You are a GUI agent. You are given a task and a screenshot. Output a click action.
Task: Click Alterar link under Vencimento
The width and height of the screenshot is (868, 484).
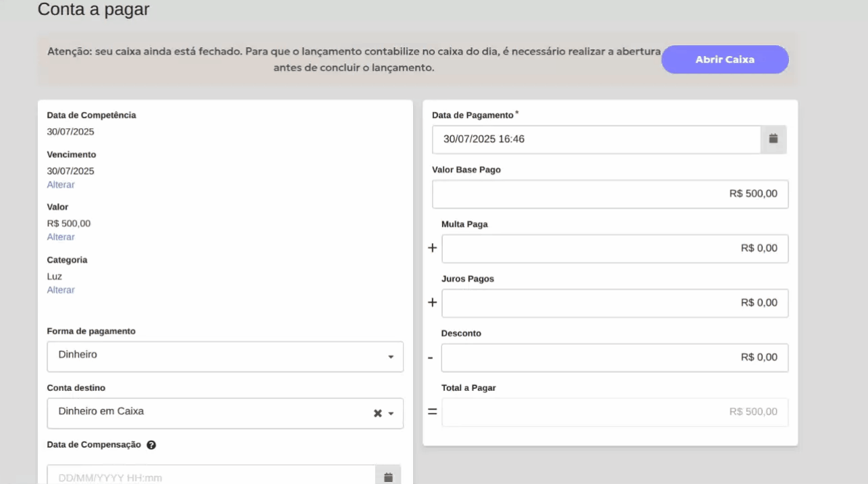61,184
